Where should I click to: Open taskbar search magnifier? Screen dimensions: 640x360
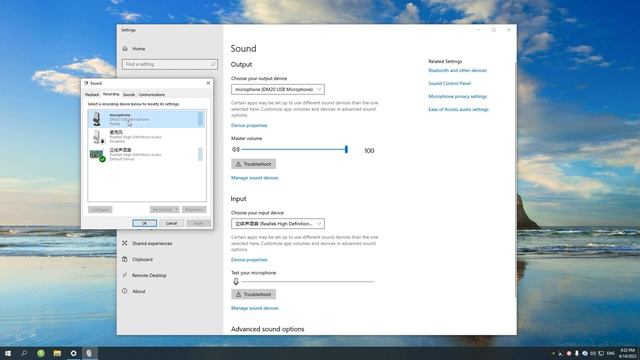24,353
